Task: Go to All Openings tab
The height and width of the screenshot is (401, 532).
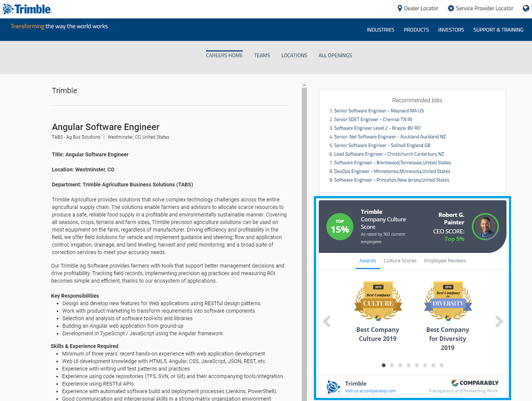Action: coord(335,55)
